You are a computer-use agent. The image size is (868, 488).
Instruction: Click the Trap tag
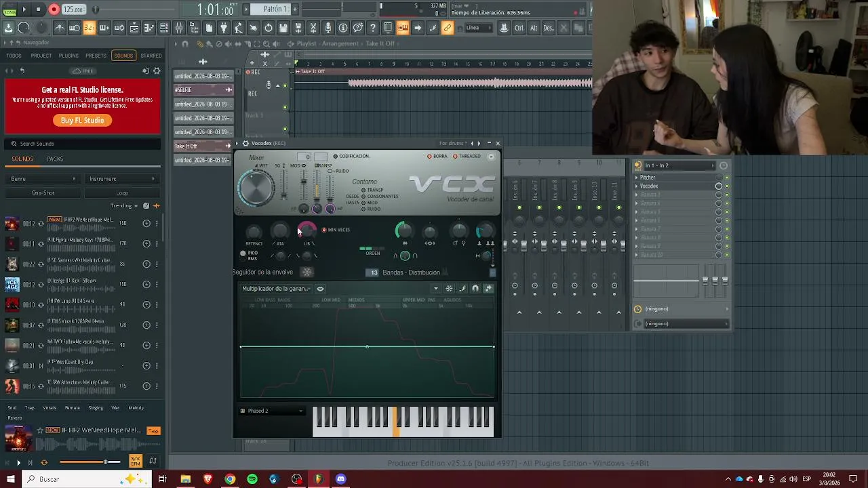pos(29,408)
